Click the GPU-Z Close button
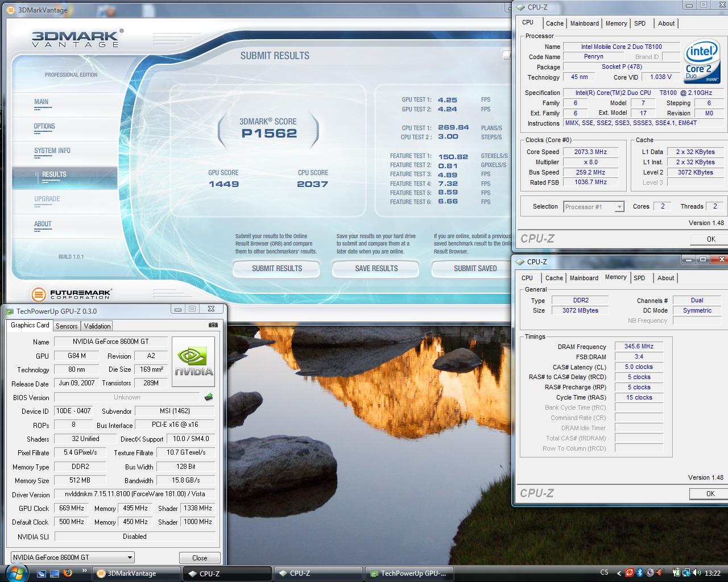Image resolution: width=728 pixels, height=582 pixels. click(x=200, y=558)
